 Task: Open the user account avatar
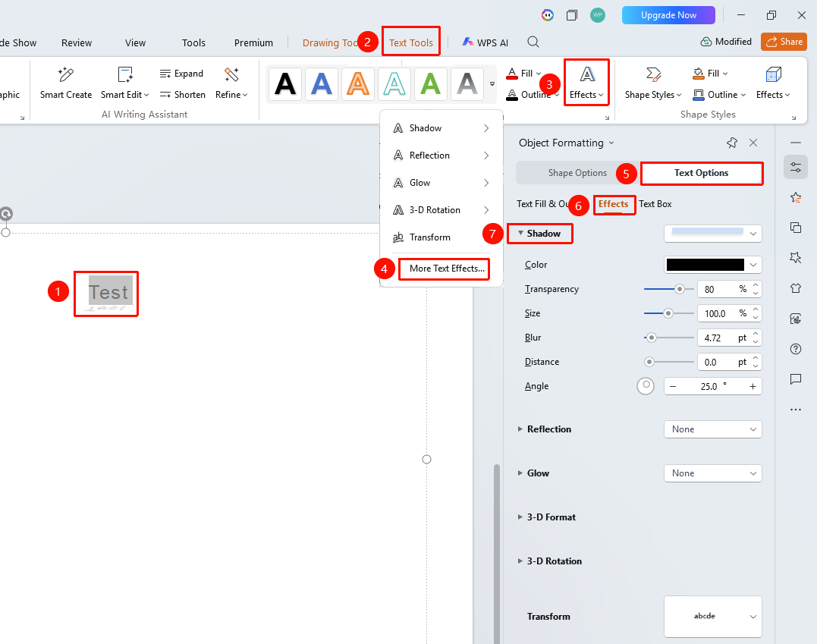tap(598, 15)
